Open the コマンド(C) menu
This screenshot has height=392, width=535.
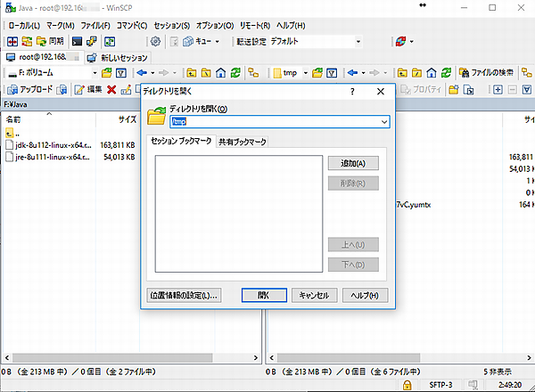point(132,26)
